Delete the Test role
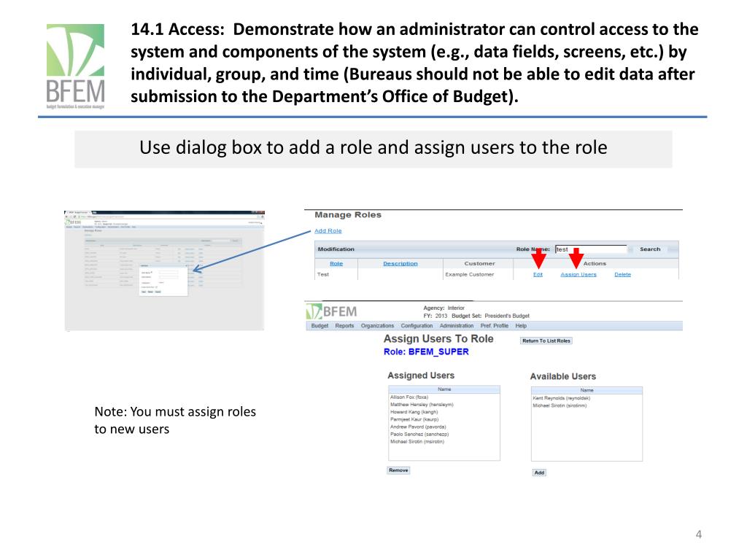Viewport: 747px width, 560px height. click(622, 275)
